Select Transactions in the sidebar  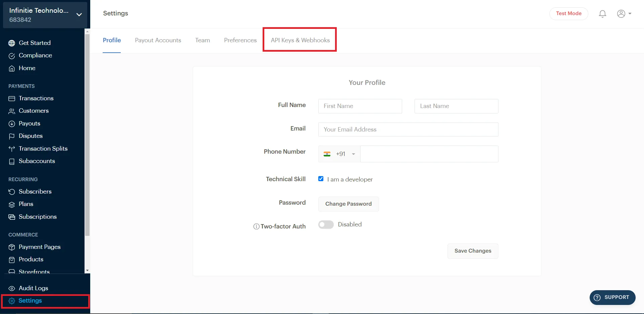tap(36, 98)
